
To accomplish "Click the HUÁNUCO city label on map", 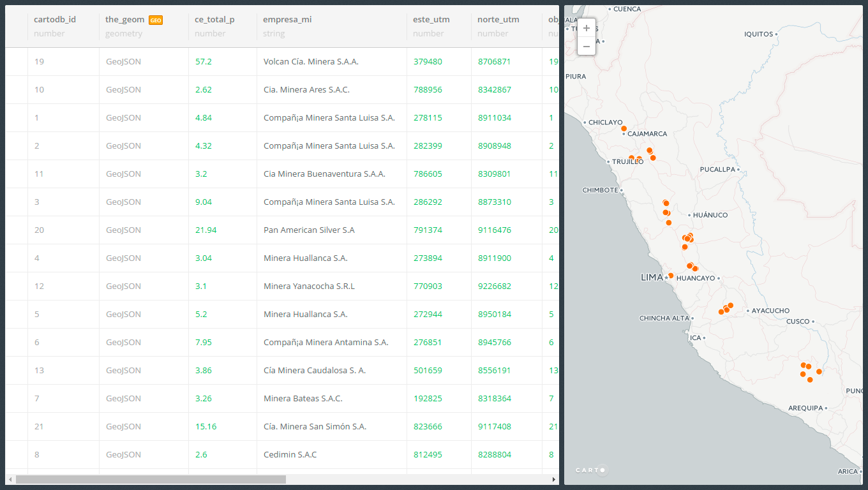I will [x=710, y=216].
